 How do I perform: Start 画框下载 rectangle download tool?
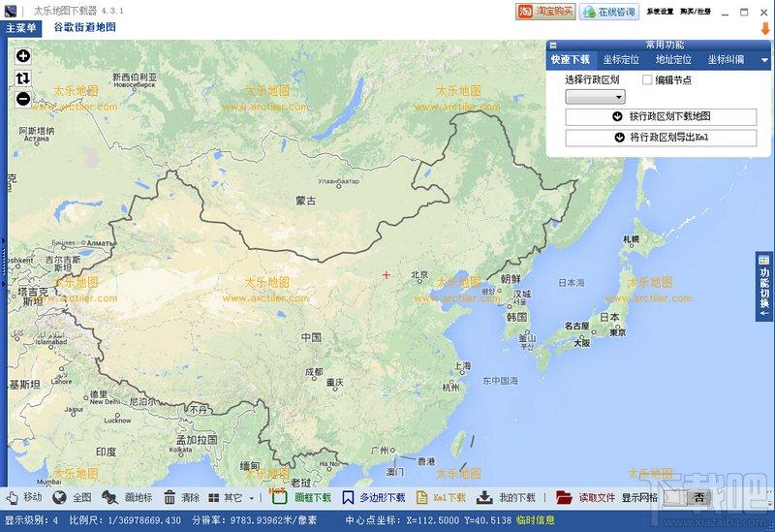302,497
